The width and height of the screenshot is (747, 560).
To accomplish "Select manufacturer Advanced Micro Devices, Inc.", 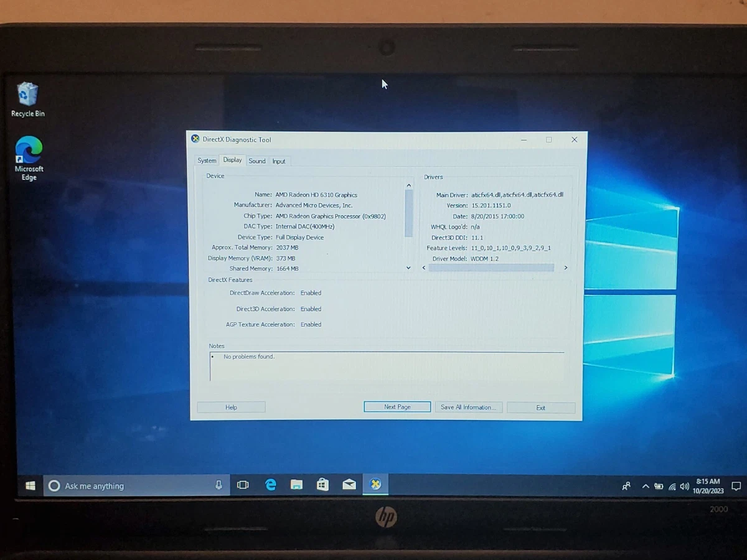I will [314, 205].
